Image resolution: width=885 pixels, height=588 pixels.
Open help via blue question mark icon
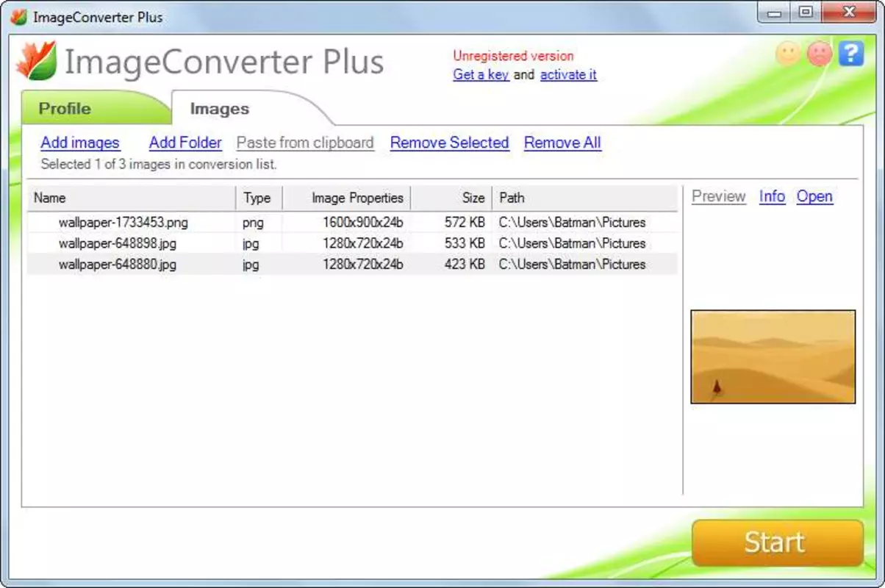pyautogui.click(x=851, y=54)
